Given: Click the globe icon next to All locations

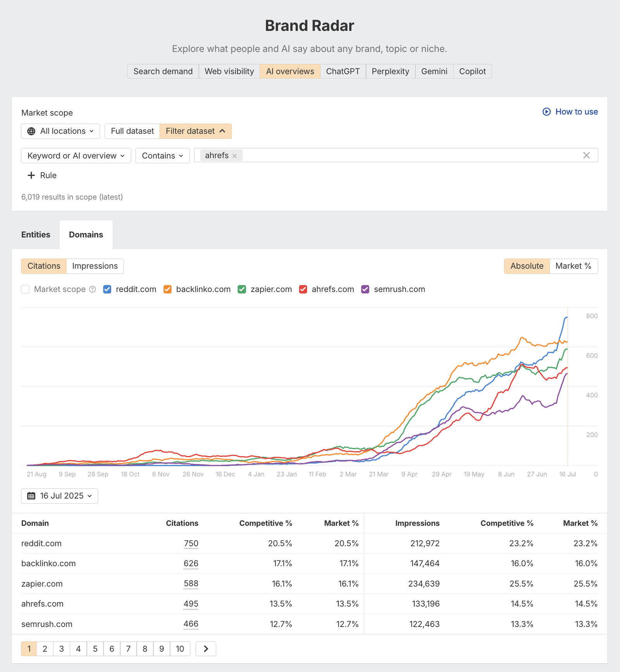Looking at the screenshot, I should 32,131.
